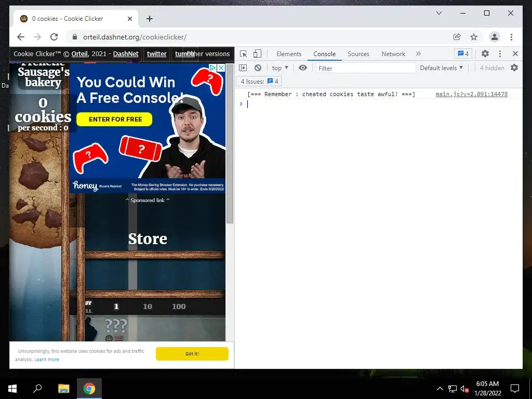
Task: Go forward in Chrome
Action: 37,37
